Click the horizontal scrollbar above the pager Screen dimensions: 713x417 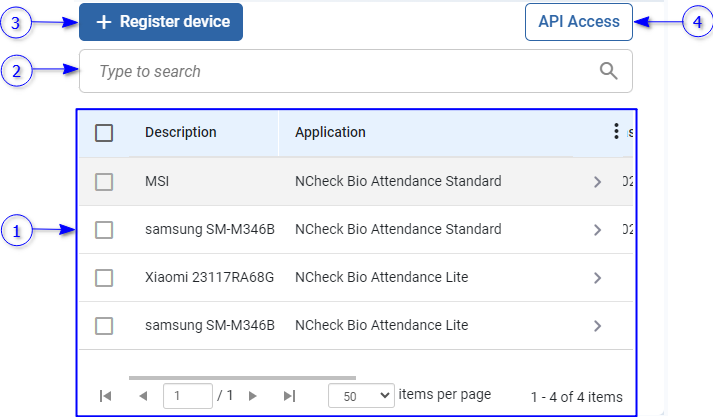242,378
